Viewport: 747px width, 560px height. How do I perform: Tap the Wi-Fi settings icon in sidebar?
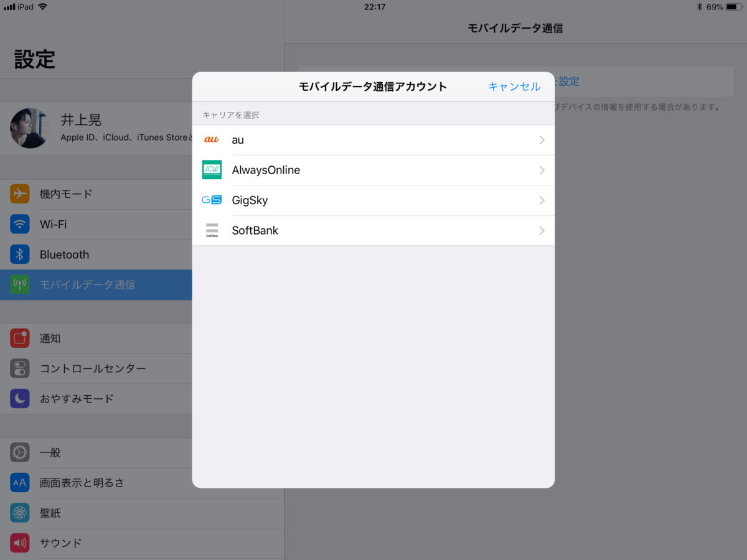20,224
